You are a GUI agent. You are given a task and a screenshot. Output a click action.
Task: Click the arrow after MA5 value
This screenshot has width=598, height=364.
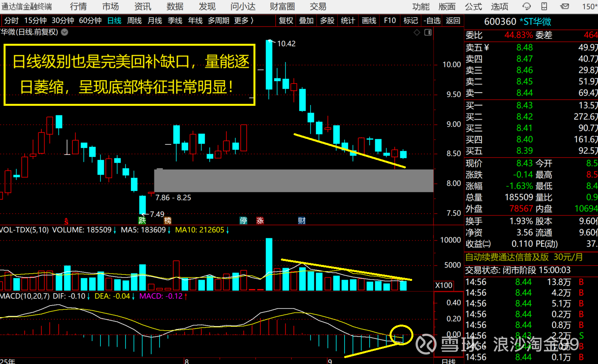coord(169,230)
